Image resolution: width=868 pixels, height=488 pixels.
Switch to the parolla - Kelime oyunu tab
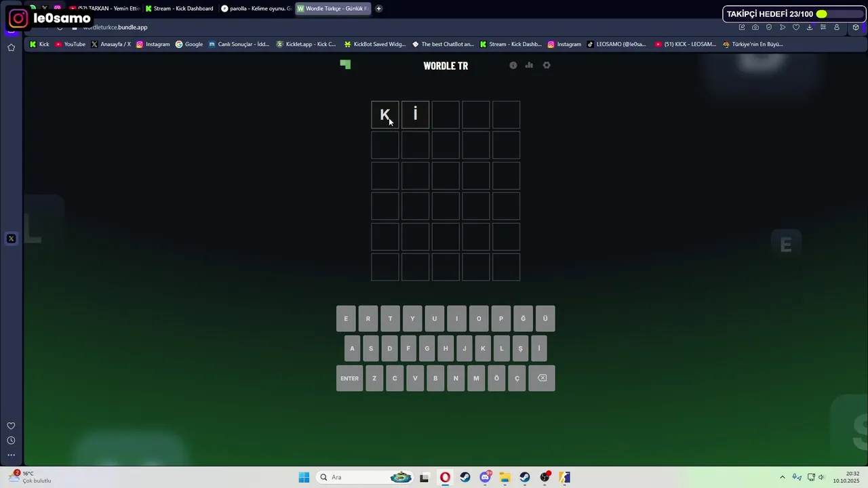(256, 9)
